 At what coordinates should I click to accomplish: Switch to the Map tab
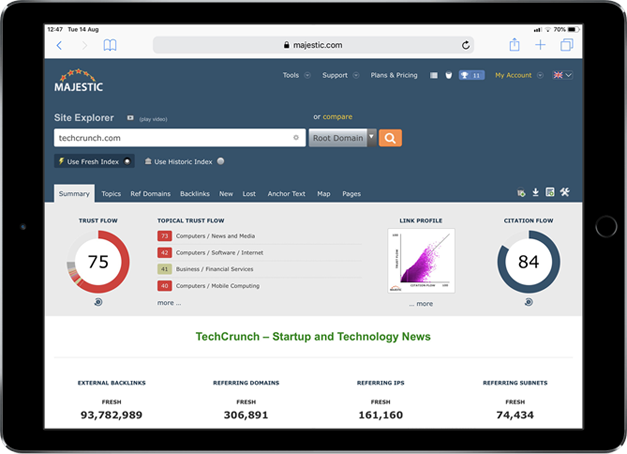pyautogui.click(x=323, y=194)
